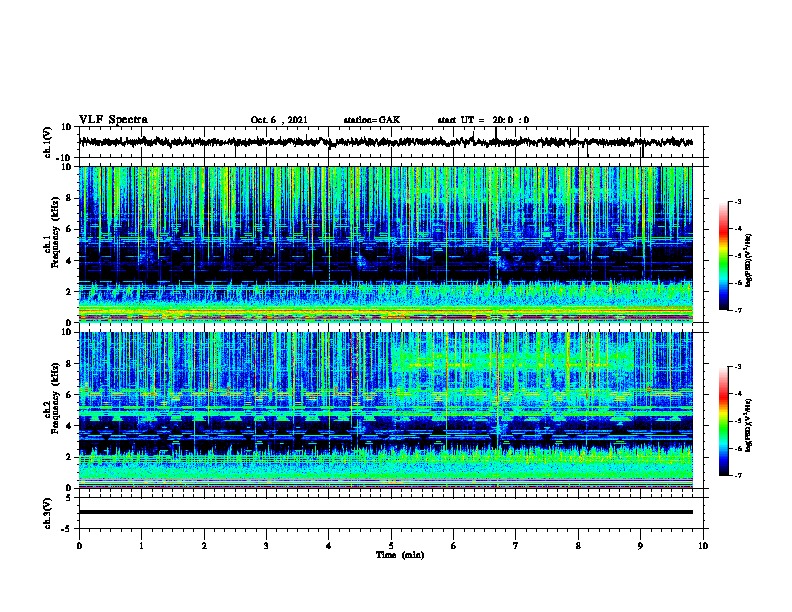This screenshot has height=612, width=792.
Task: Click the ch.2 spectrogram color scale bar
Action: point(724,421)
